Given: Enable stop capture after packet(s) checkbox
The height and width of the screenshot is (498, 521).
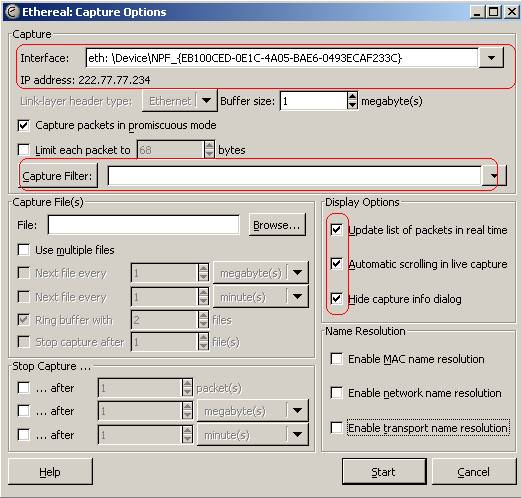Looking at the screenshot, I should coord(24,388).
